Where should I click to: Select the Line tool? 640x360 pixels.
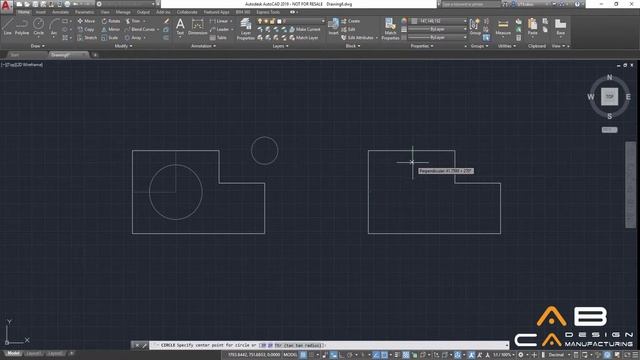click(7, 27)
